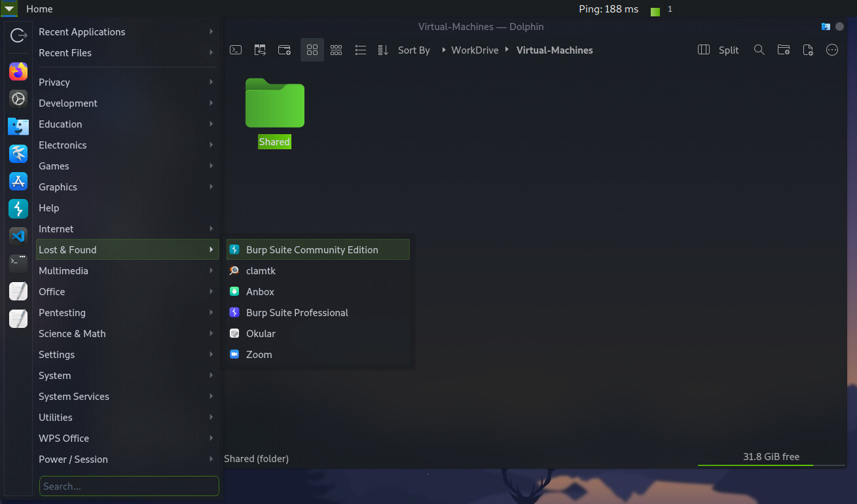Click the create new file icon
This screenshot has width=857, height=504.
[x=808, y=50]
